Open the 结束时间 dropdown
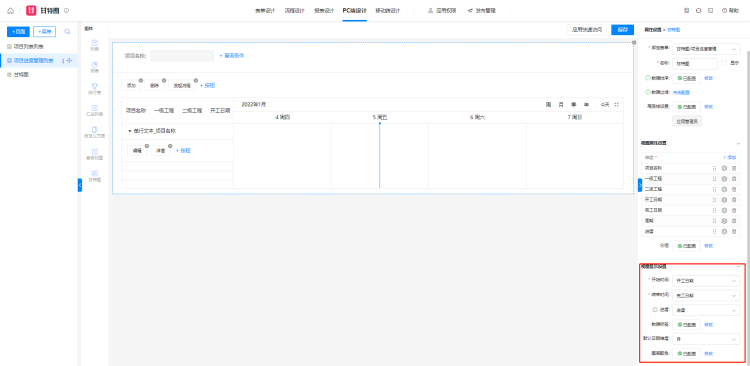Viewport: 750px width, 366px height. 706,296
